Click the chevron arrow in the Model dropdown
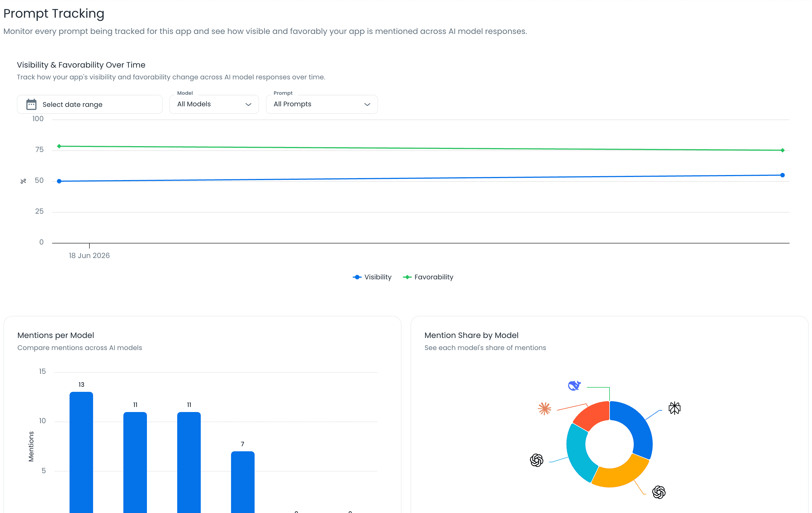812x513 pixels. [x=248, y=105]
